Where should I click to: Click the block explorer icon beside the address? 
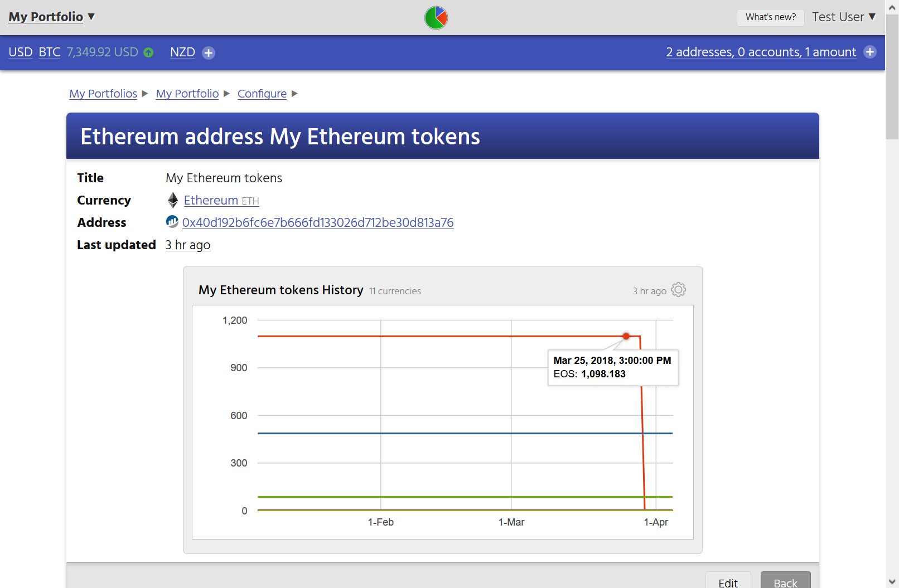(x=172, y=222)
